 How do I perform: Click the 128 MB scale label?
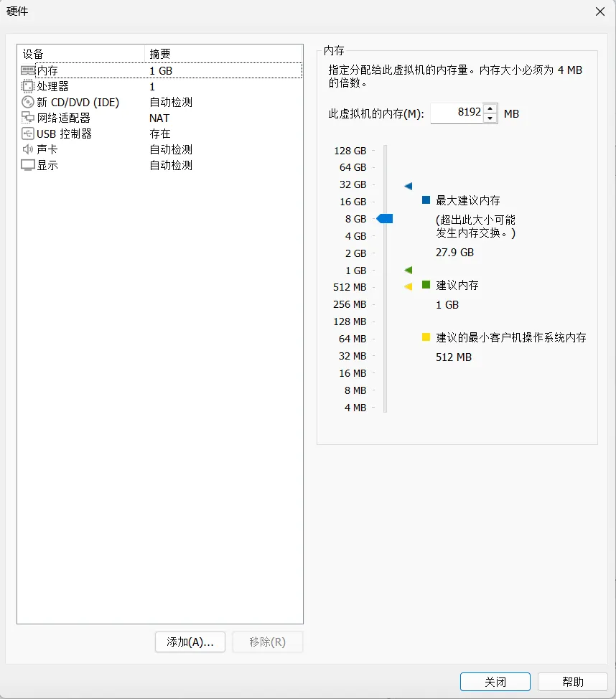(350, 322)
